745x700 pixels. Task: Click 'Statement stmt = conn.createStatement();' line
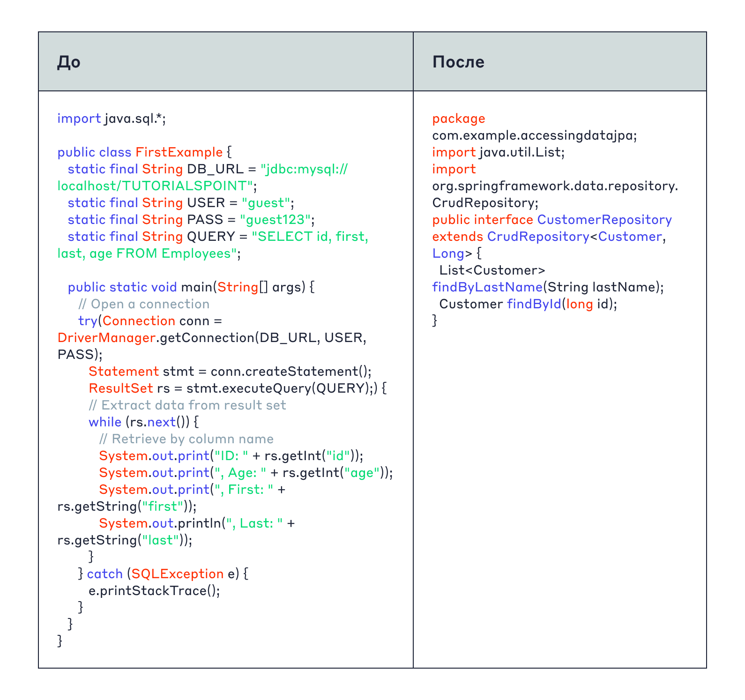point(230,372)
